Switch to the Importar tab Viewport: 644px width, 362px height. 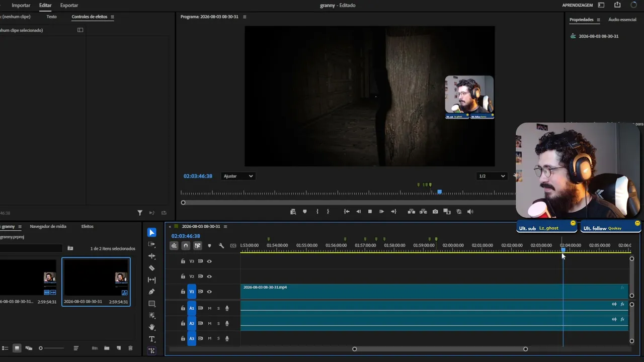[21, 5]
